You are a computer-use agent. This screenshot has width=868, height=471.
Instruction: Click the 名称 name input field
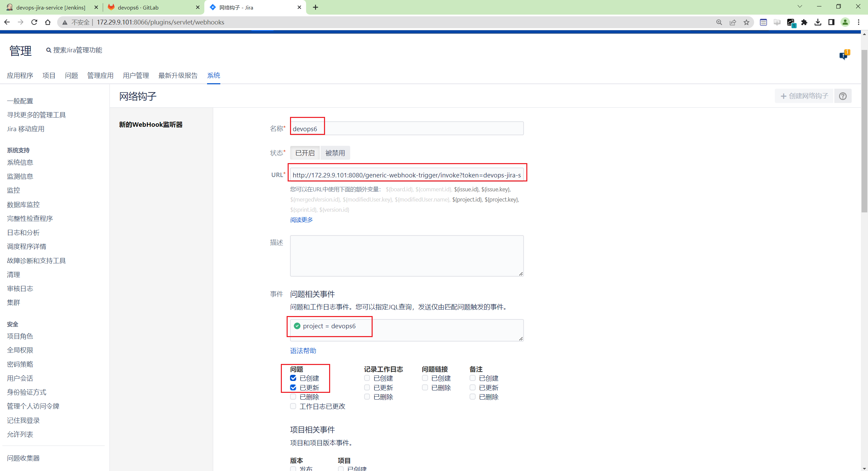pyautogui.click(x=407, y=128)
